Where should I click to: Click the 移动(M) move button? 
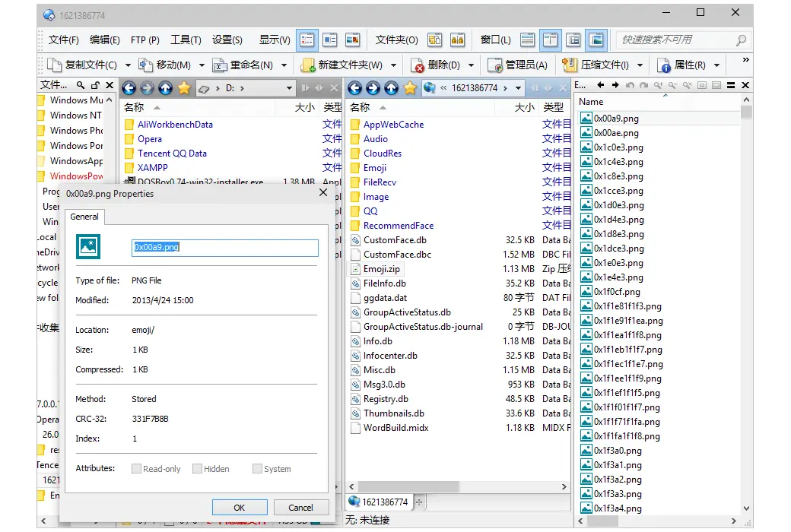point(165,65)
